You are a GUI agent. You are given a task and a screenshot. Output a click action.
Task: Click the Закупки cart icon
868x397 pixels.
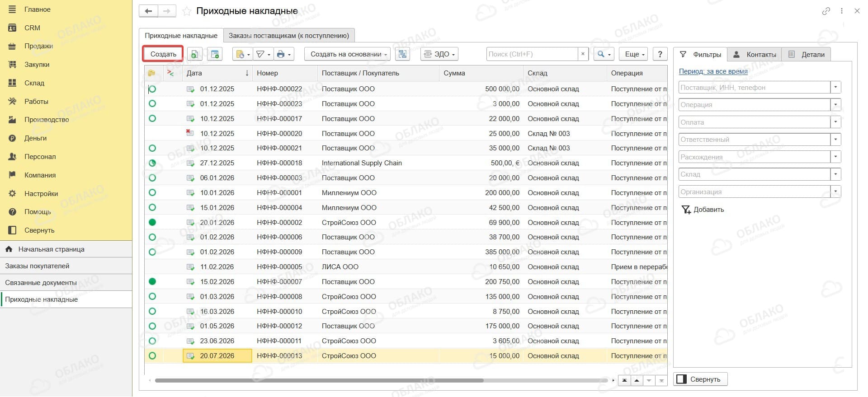[x=12, y=65]
